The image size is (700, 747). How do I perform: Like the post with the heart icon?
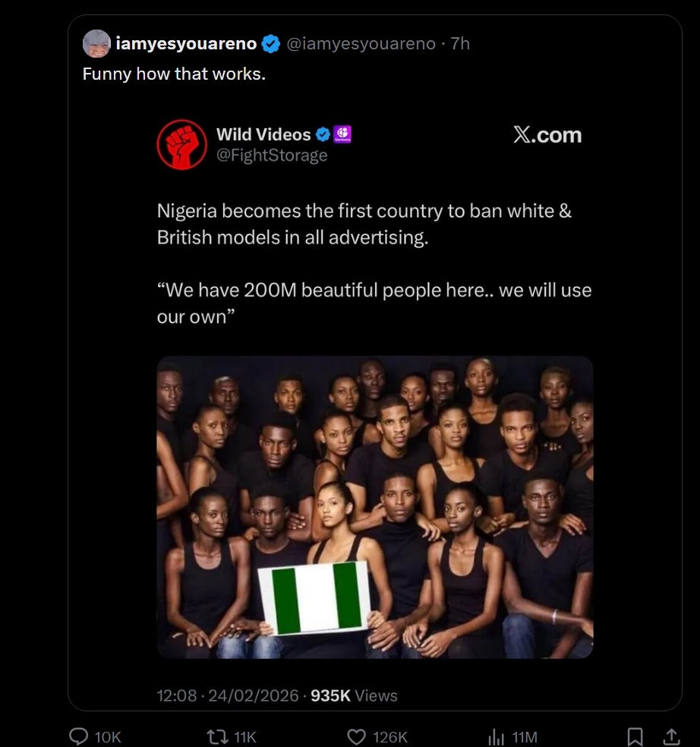pyautogui.click(x=357, y=736)
